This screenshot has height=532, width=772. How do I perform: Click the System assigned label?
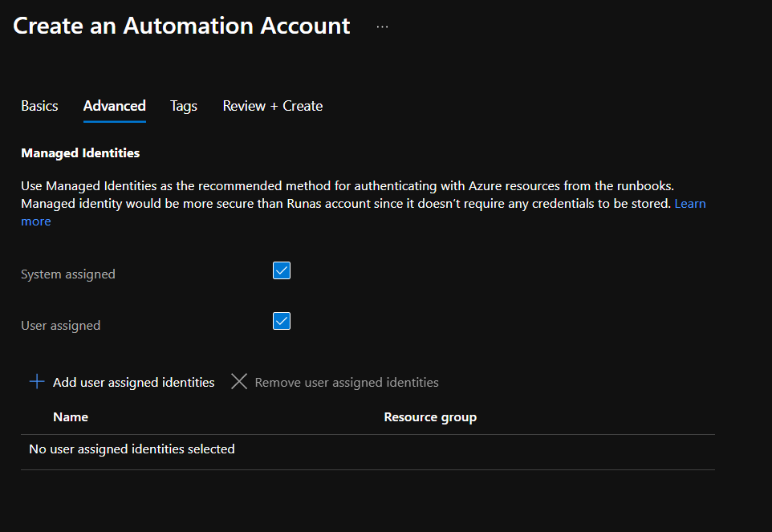click(68, 274)
